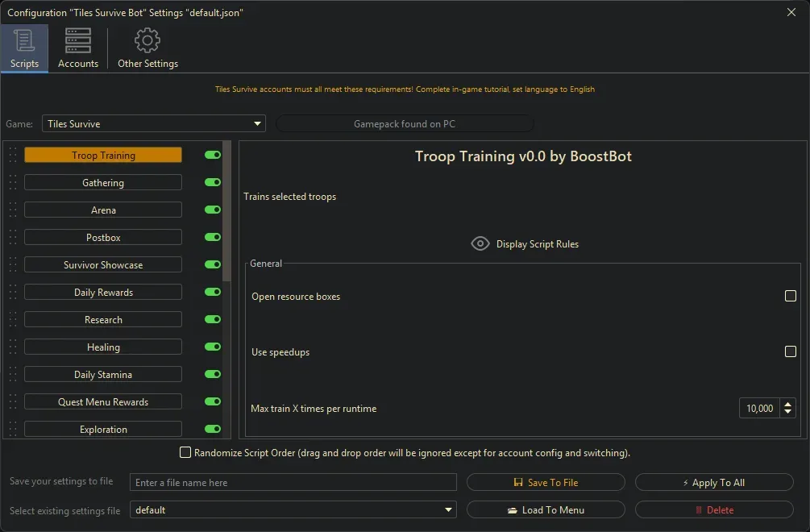Turn off the Healing script toggle
Image resolution: width=810 pixels, height=532 pixels.
[213, 347]
